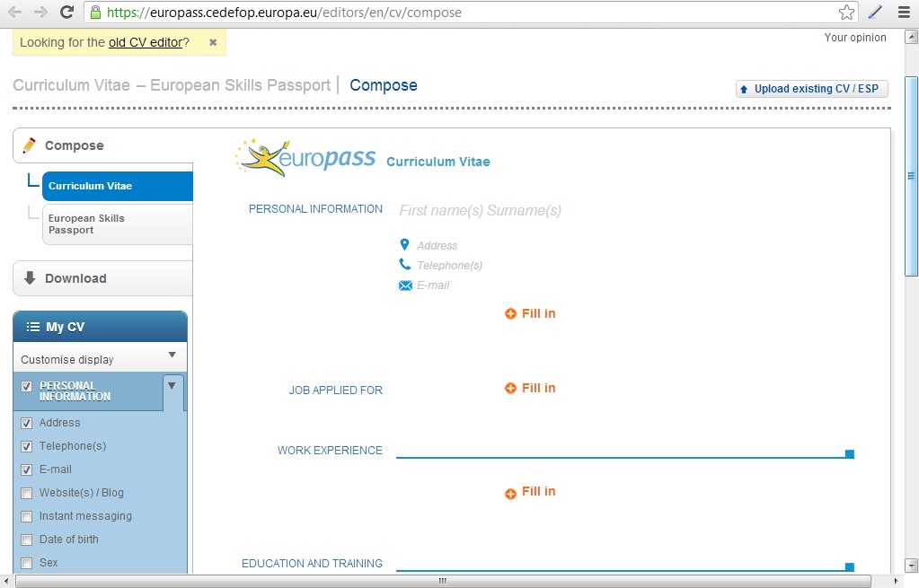Enable the Date of birth checkbox
This screenshot has height=588, width=919.
26,540
